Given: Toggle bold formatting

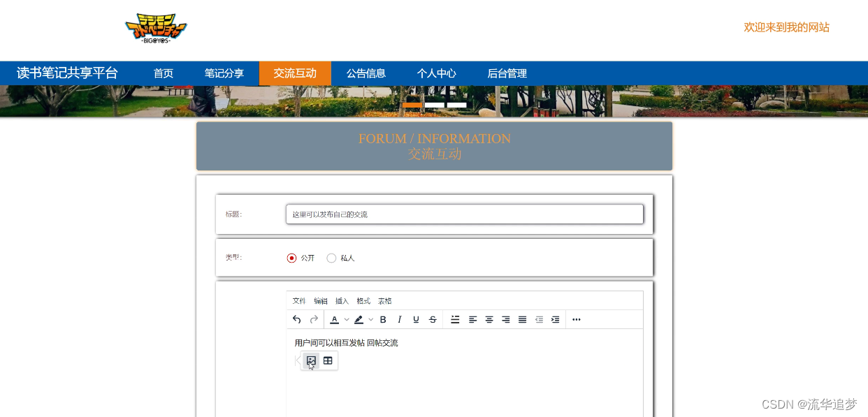Looking at the screenshot, I should tap(383, 320).
